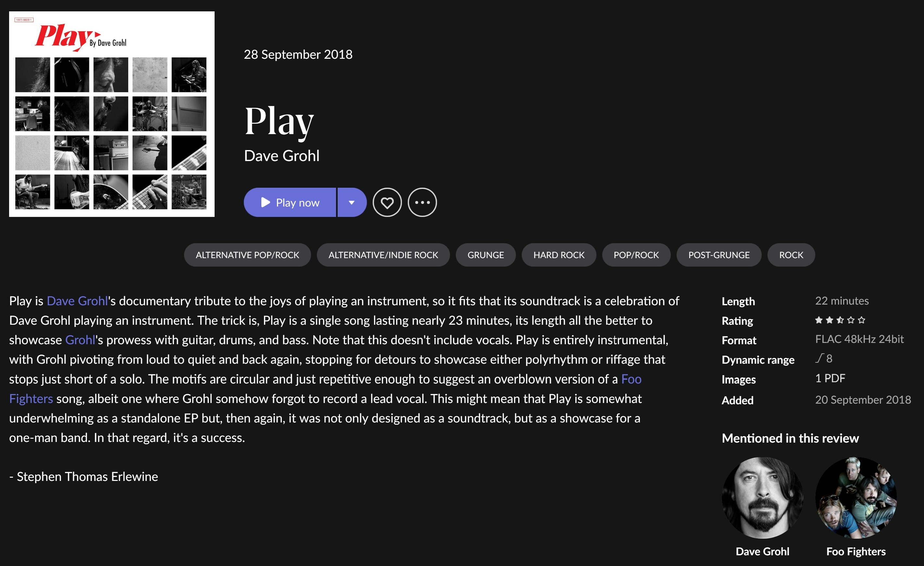Select the ALTERNATIVE POP/ROCK genre tag
The height and width of the screenshot is (566, 924).
(x=247, y=255)
